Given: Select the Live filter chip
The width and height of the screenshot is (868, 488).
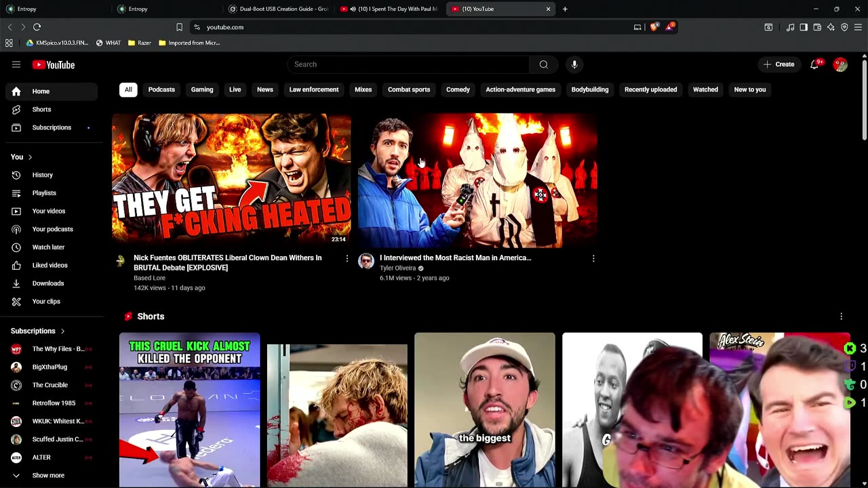Looking at the screenshot, I should pyautogui.click(x=235, y=89).
